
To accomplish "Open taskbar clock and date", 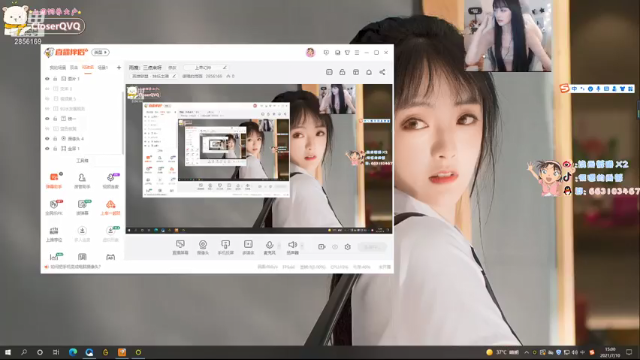I will 610,352.
